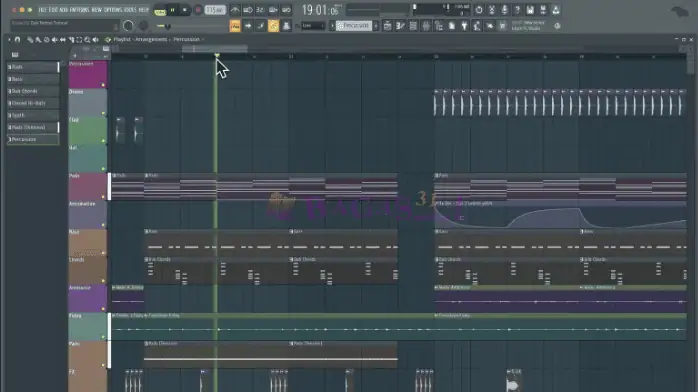Open the Piano roll view icon

point(400,26)
